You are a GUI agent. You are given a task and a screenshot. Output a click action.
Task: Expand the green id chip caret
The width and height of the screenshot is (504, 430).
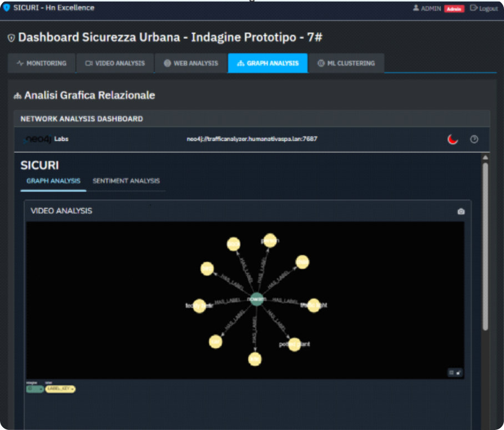(x=42, y=388)
